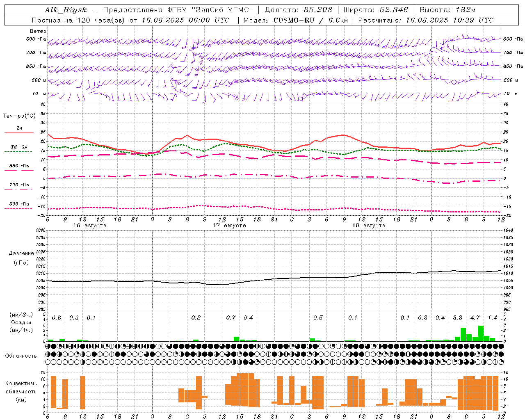Click the 4.7 precipitation amount
The image size is (525, 420).
click(x=475, y=317)
